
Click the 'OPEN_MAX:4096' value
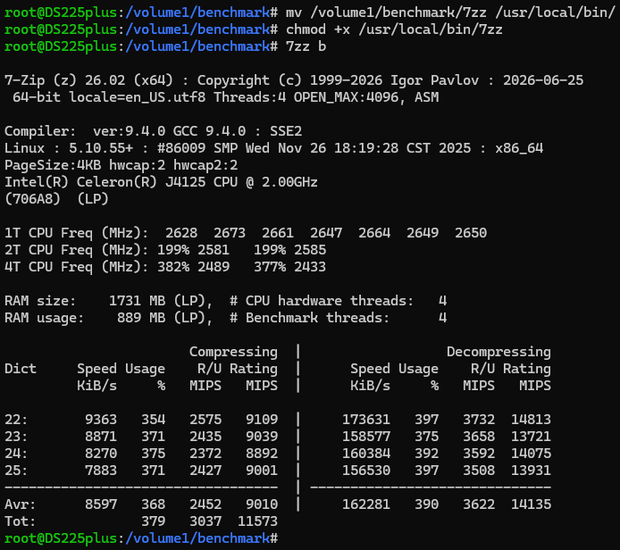(x=346, y=97)
